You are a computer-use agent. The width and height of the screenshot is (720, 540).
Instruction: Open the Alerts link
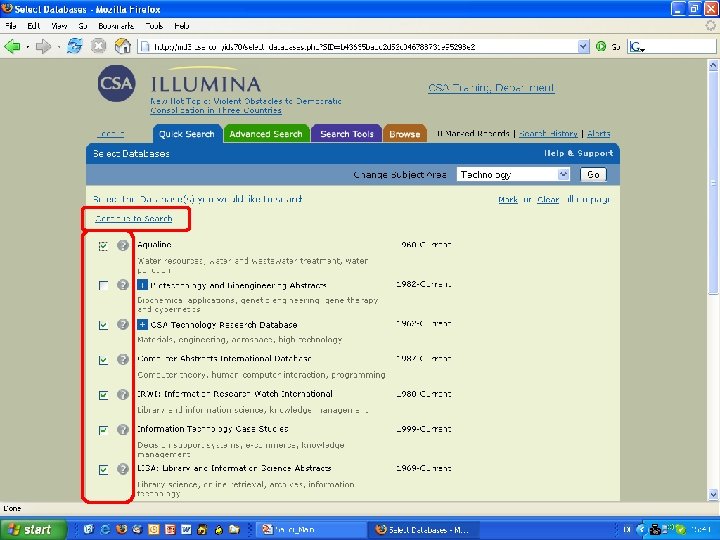599,134
